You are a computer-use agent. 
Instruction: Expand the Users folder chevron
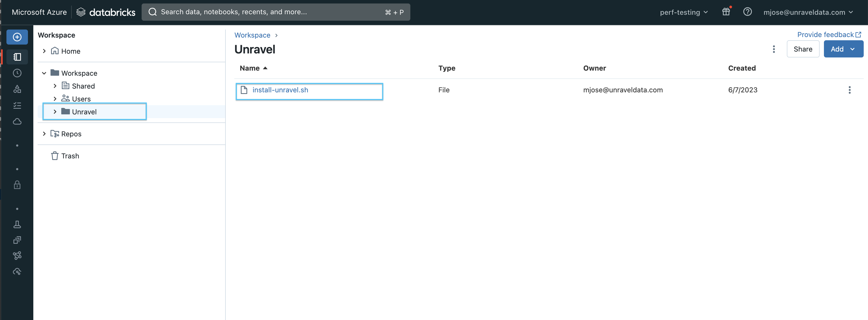[x=55, y=99]
